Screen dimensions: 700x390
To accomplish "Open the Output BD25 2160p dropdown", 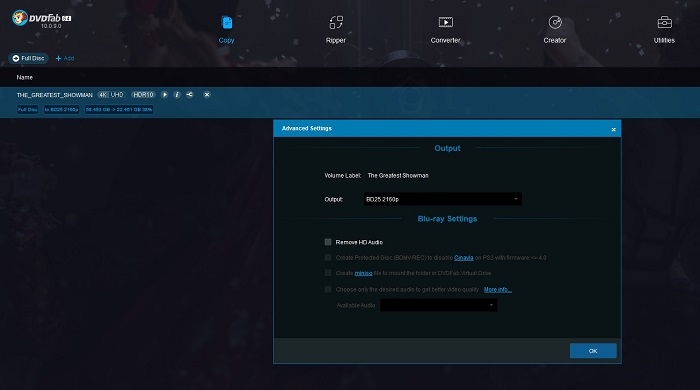I will click(442, 199).
